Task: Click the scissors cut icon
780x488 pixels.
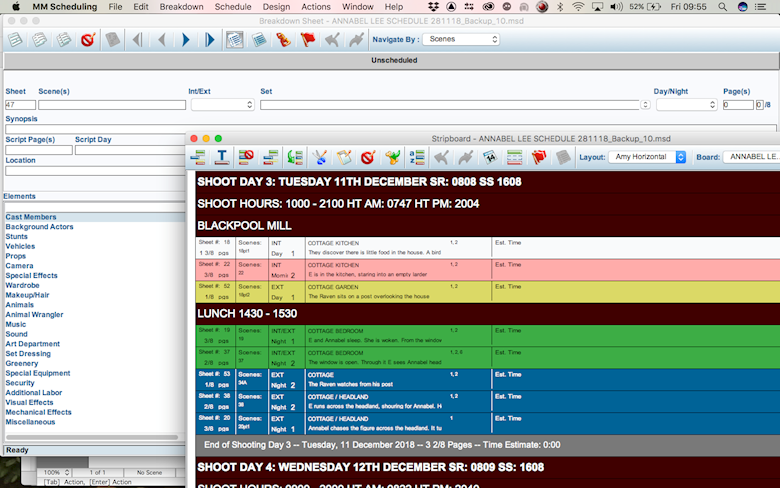Action: [319, 157]
